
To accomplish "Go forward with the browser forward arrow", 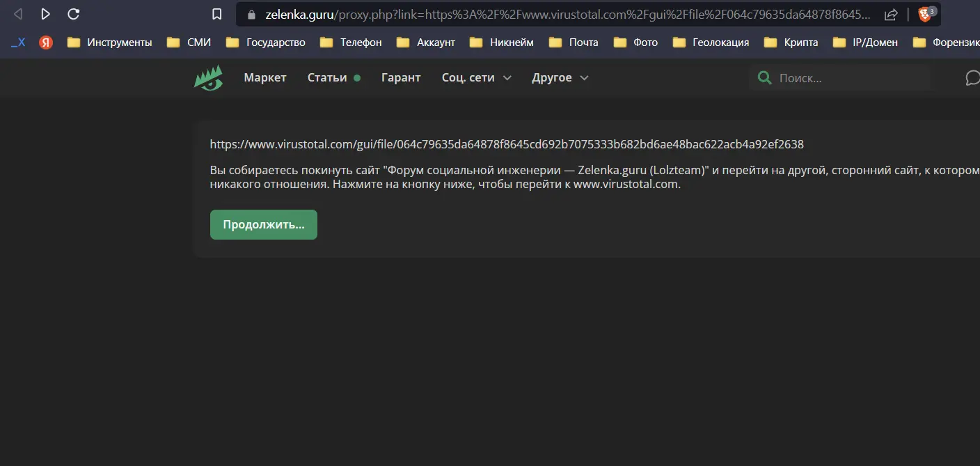I will 45,14.
